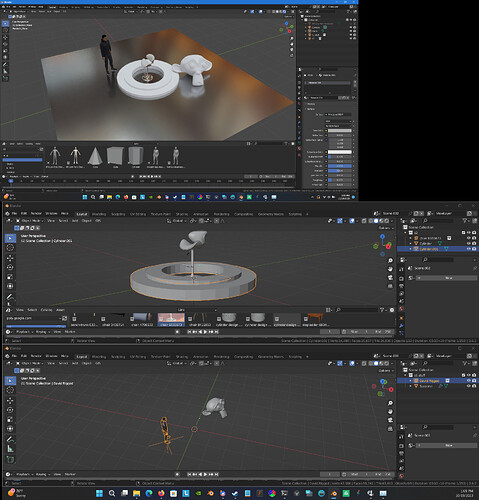Open File menu in middle Blender window
This screenshot has height=500, width=479.
[x=14, y=213]
